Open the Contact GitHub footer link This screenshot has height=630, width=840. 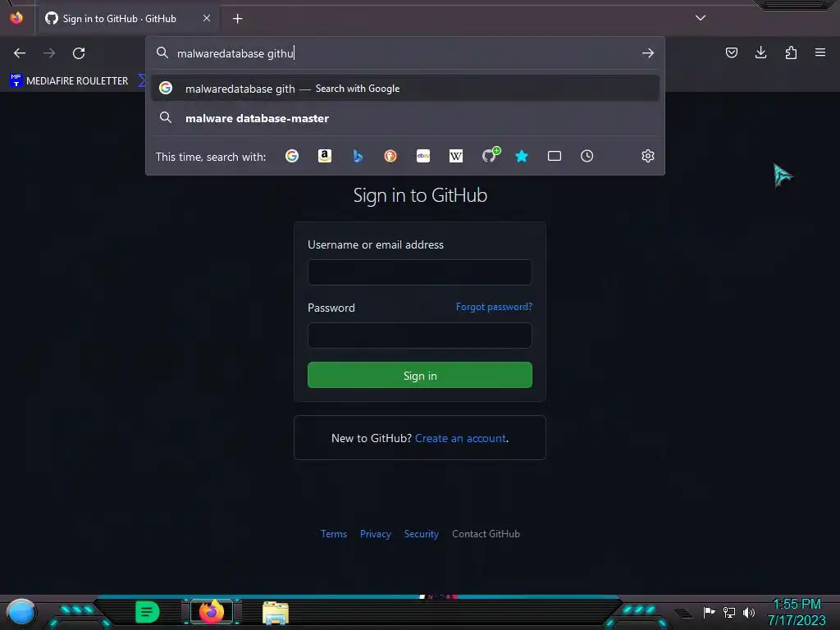pos(486,534)
